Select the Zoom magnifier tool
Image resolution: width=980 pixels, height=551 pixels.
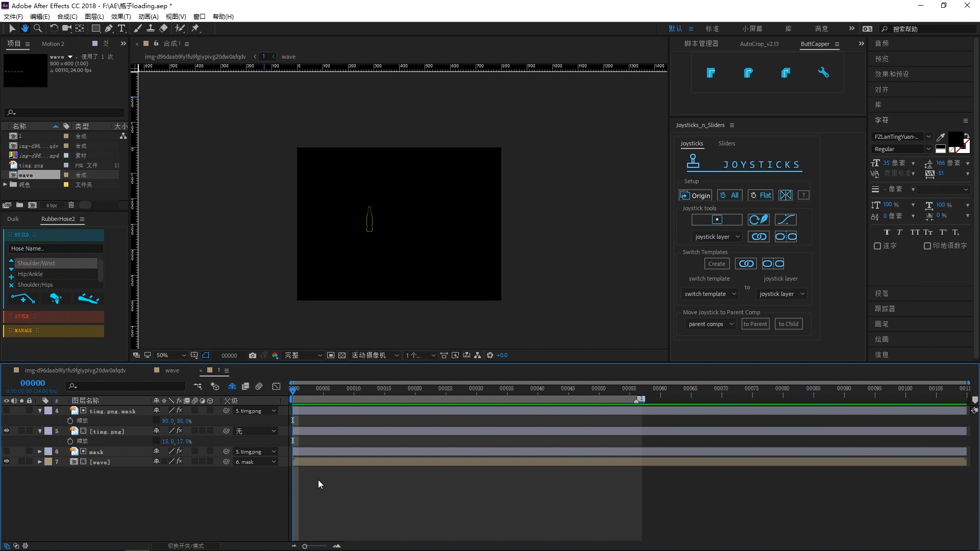coord(38,29)
